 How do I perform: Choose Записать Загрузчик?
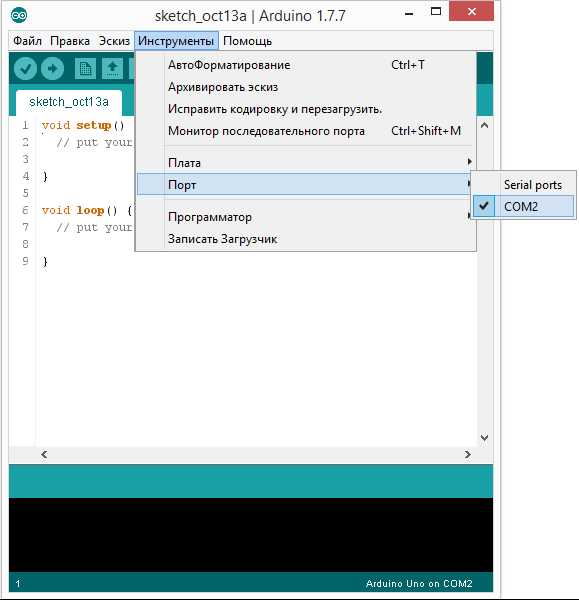click(305, 239)
